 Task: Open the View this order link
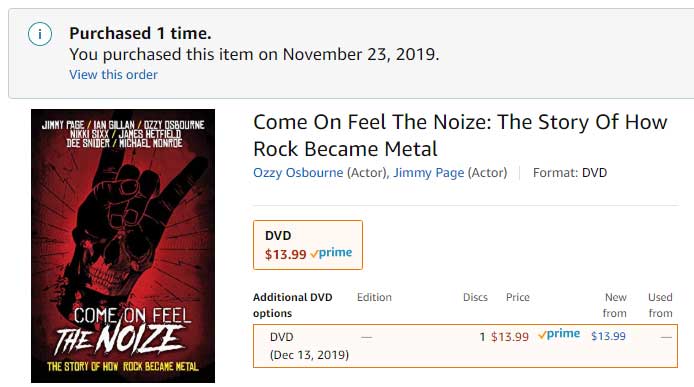point(113,74)
